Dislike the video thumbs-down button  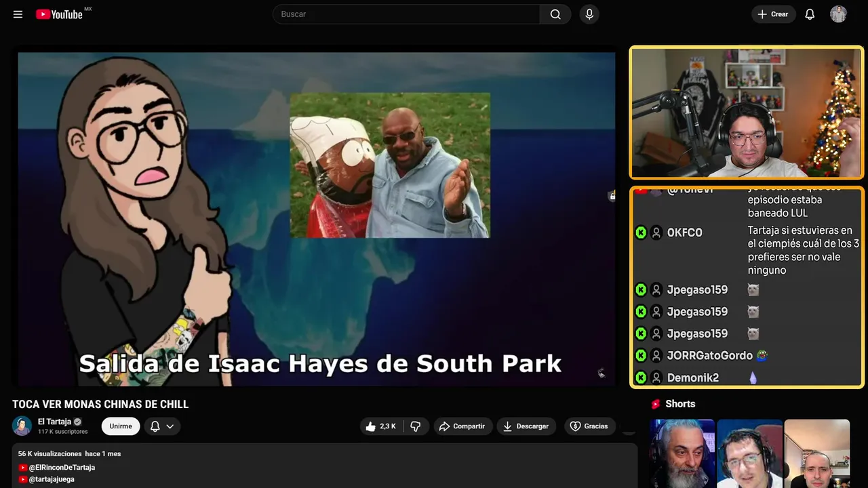(x=416, y=426)
